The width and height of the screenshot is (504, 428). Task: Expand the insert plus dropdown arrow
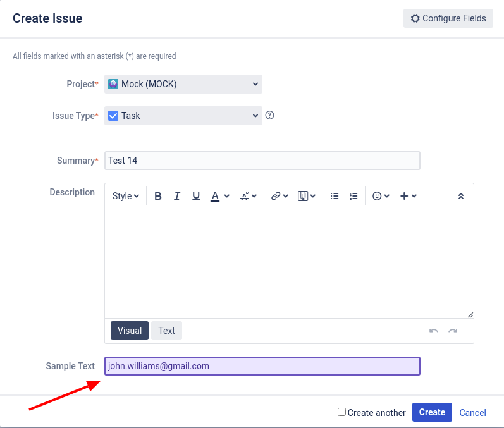(414, 196)
